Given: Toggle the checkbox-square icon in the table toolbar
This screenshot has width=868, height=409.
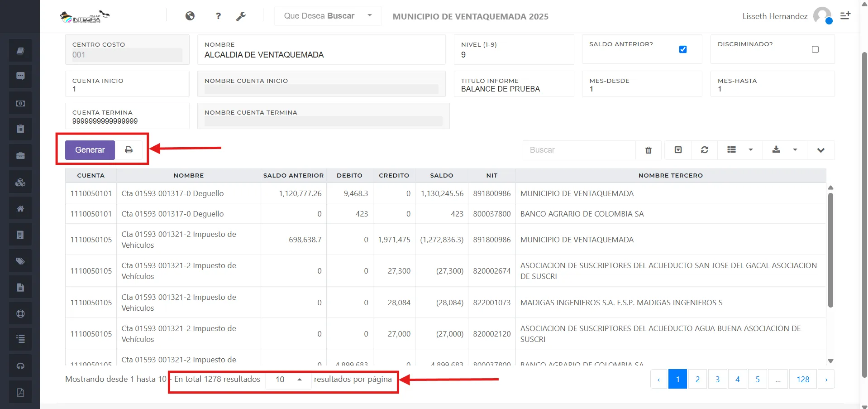Looking at the screenshot, I should pyautogui.click(x=677, y=150).
